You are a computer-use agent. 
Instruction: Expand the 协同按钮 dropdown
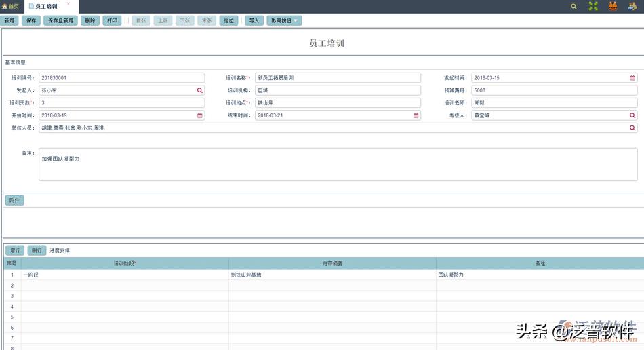point(284,20)
